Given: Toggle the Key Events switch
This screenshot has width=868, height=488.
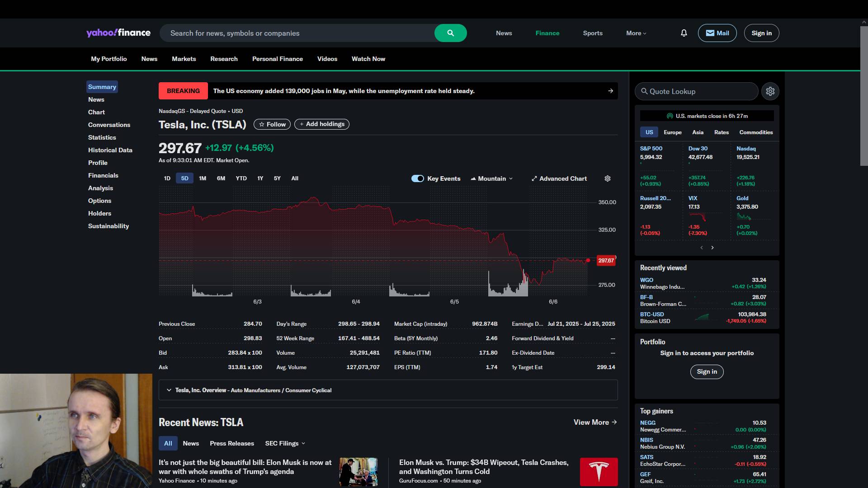Looking at the screenshot, I should pos(417,178).
